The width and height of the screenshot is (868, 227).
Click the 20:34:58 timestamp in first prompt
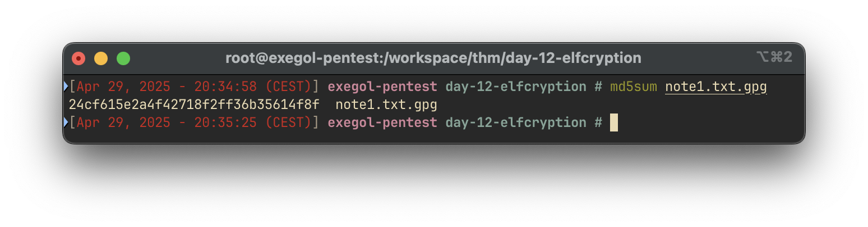(225, 87)
